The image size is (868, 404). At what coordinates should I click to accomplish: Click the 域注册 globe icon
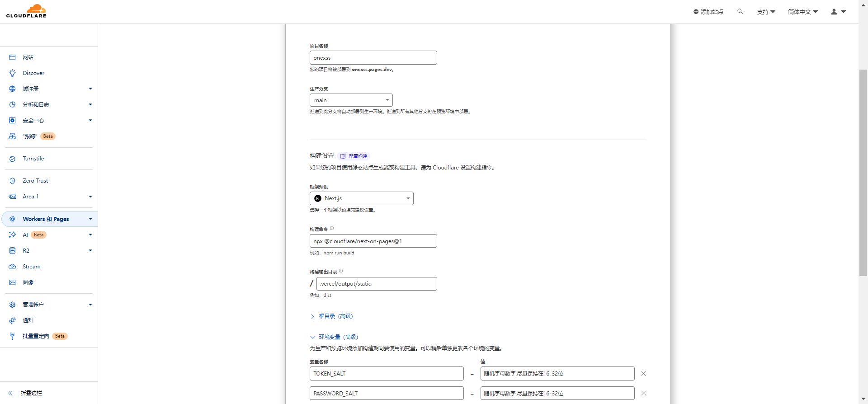[x=12, y=89]
